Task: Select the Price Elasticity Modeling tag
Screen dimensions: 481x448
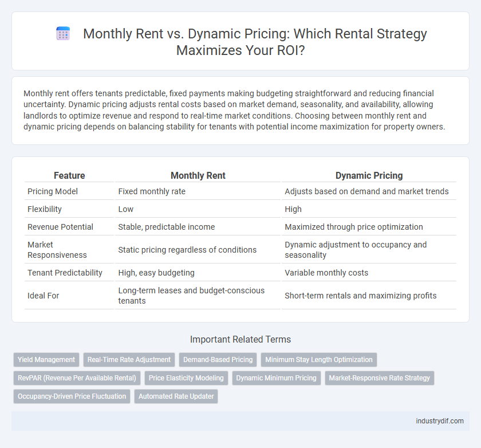Action: coord(186,378)
